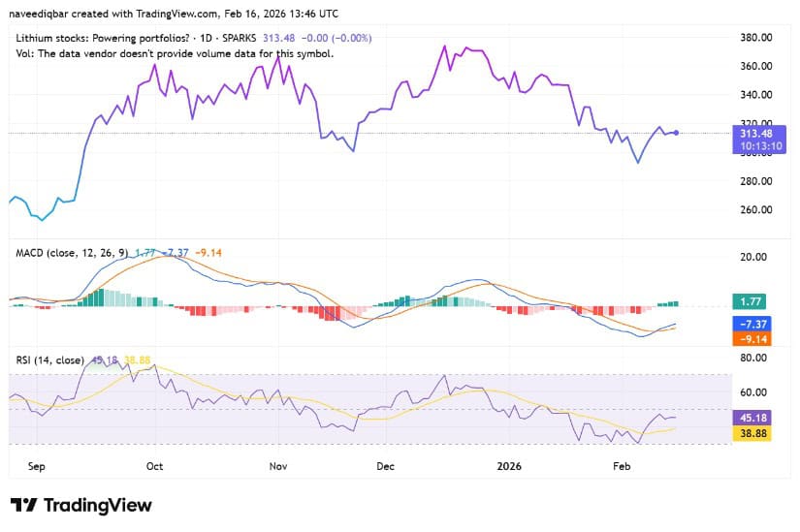Screen dimensions: 800x532
Task: Click the orange signal value tag -9.14
Action: tap(751, 339)
